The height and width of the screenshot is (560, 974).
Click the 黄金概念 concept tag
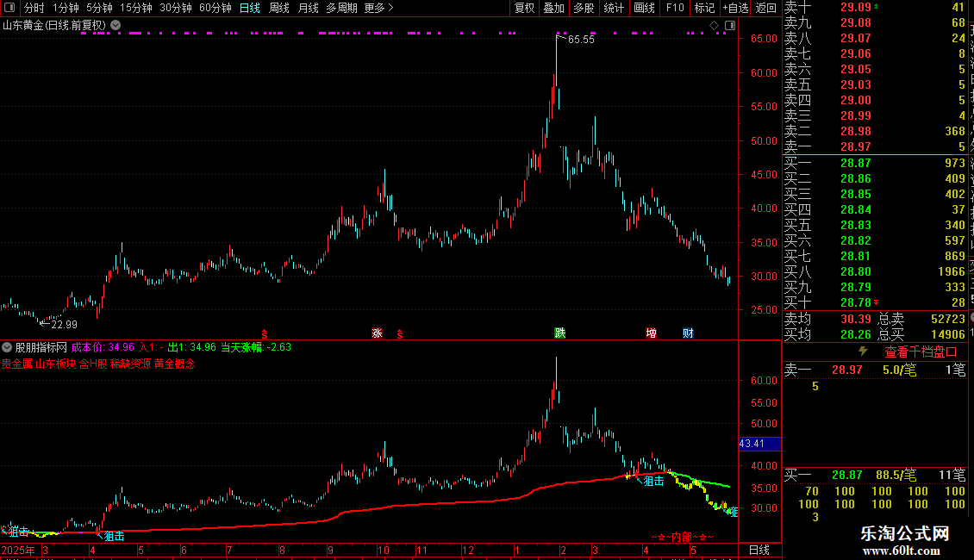[175, 364]
